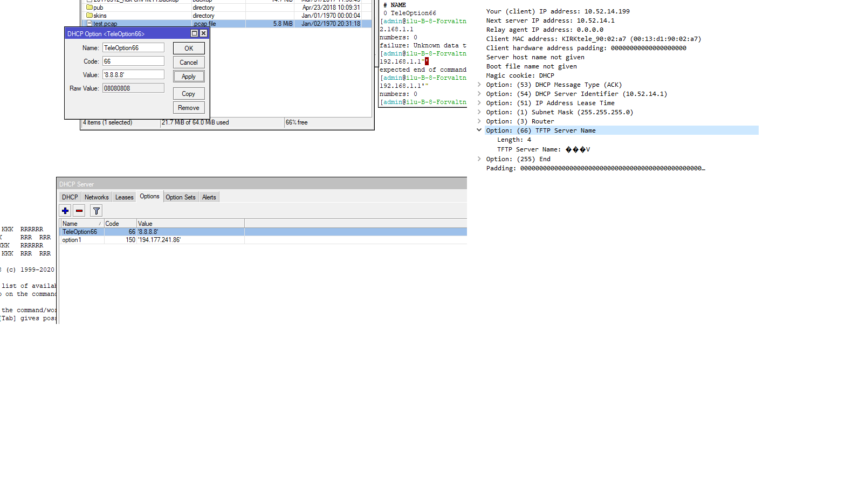
Task: Focus the Code field showing 66
Action: [x=133, y=61]
